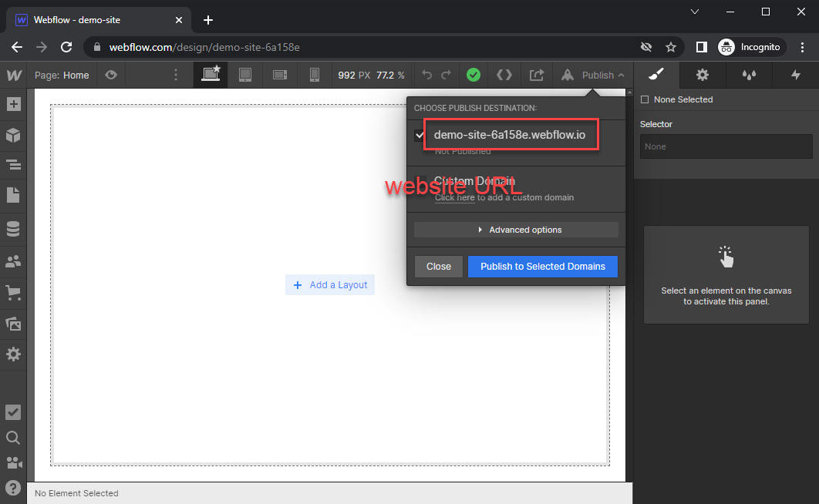819x504 pixels.
Task: Select the Mobile portrait breakpoint
Action: pyautogui.click(x=315, y=75)
